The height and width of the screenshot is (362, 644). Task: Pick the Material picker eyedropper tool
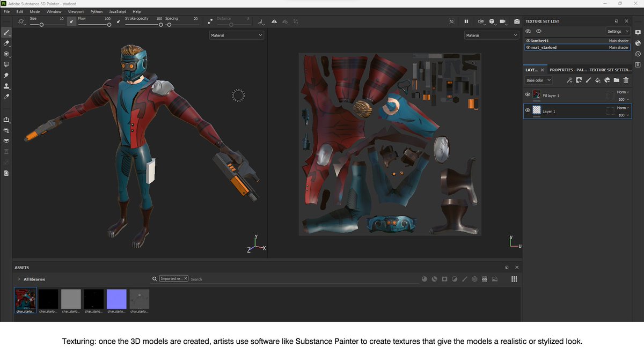pos(6,97)
